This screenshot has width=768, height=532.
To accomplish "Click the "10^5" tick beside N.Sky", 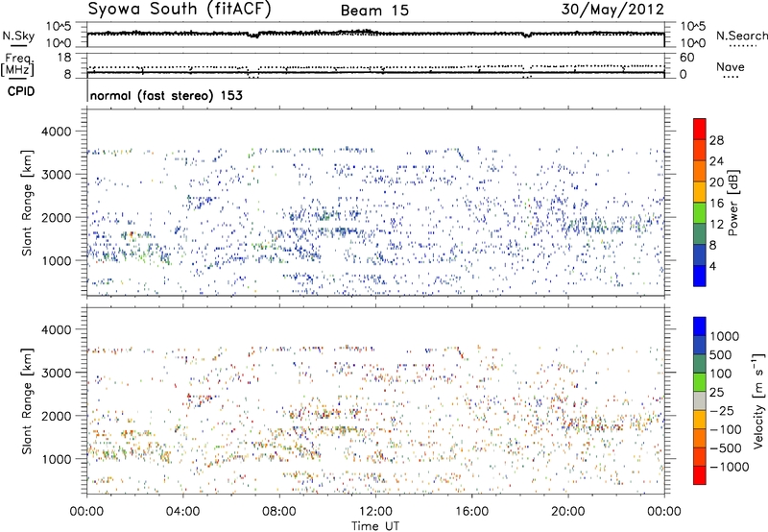I will [x=60, y=27].
